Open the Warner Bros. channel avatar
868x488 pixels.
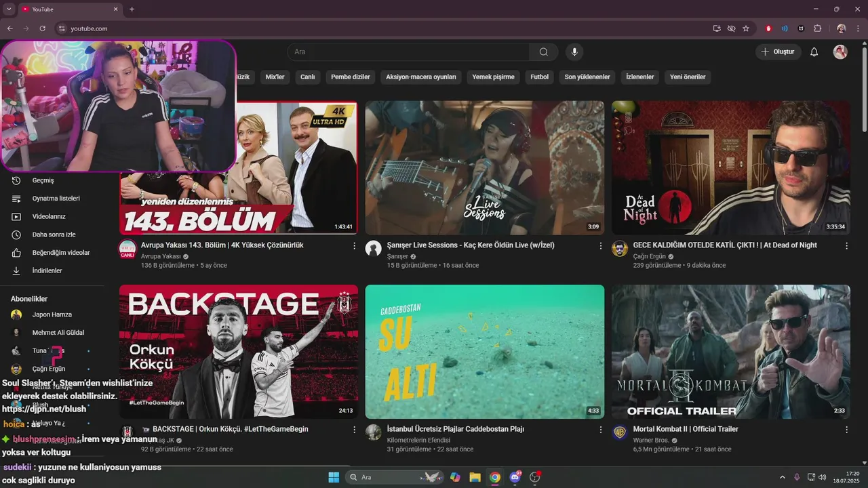[620, 432]
